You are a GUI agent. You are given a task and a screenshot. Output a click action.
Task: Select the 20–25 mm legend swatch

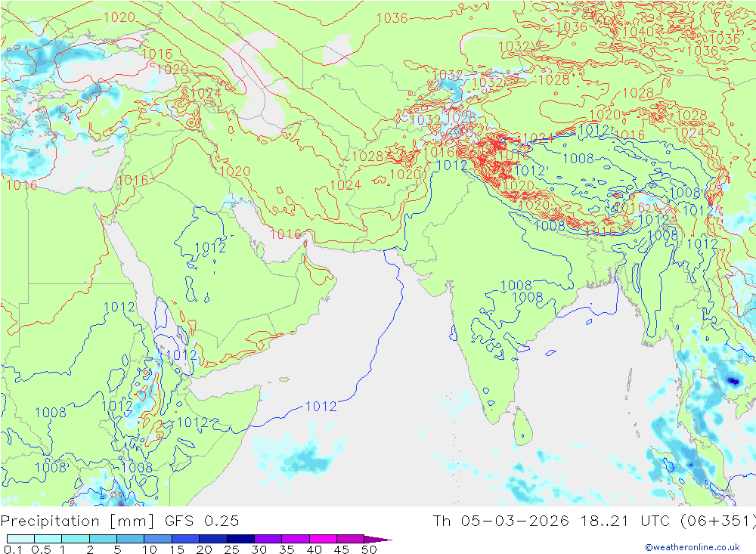click(x=213, y=539)
